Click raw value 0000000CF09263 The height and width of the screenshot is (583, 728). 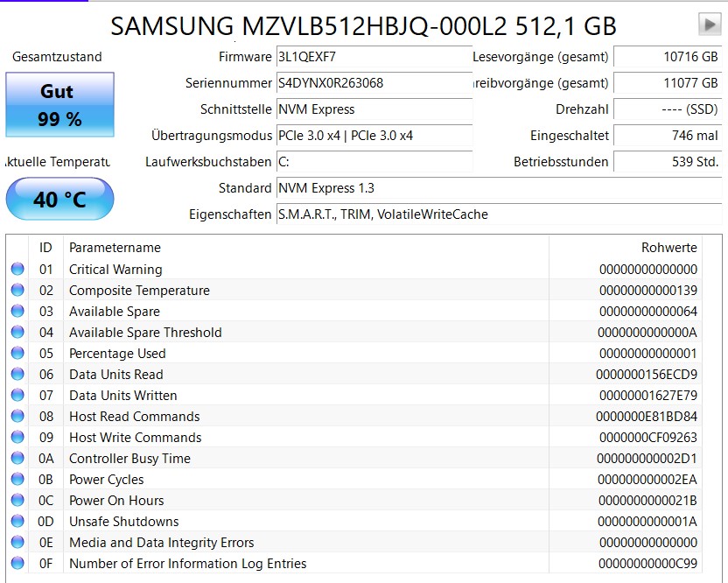point(648,438)
